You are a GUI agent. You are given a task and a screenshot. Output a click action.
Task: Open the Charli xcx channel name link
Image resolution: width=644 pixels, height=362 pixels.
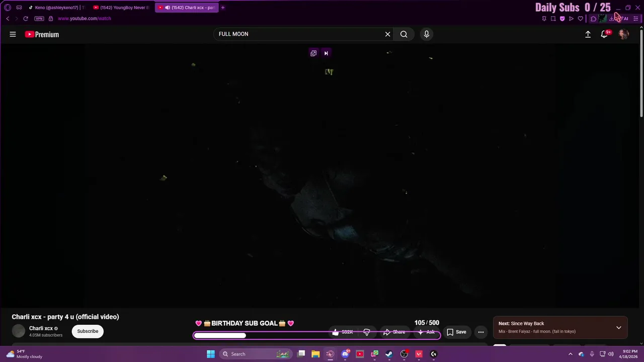pos(41,328)
